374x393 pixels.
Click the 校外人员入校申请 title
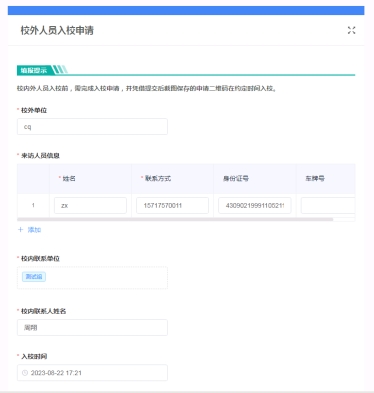pyautogui.click(x=57, y=30)
